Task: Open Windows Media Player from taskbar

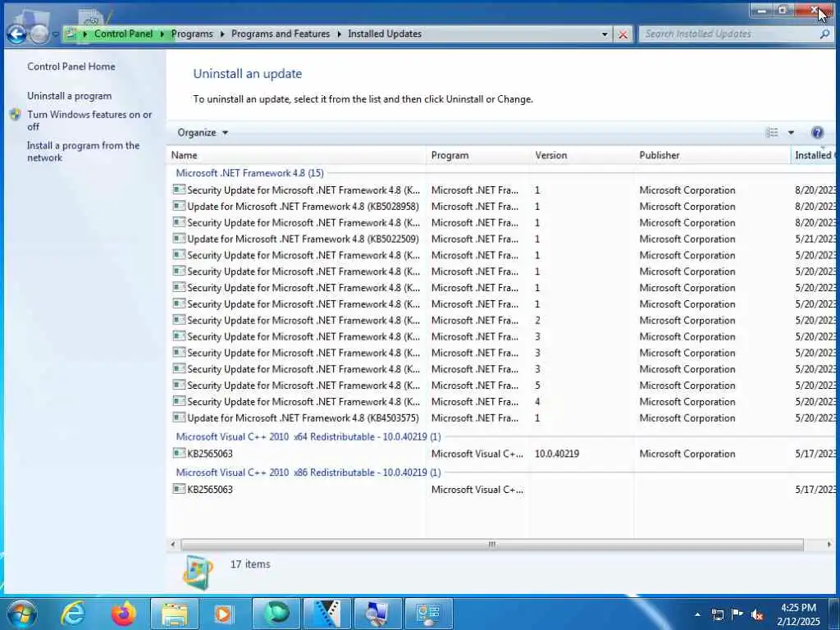Action: pyautogui.click(x=225, y=614)
